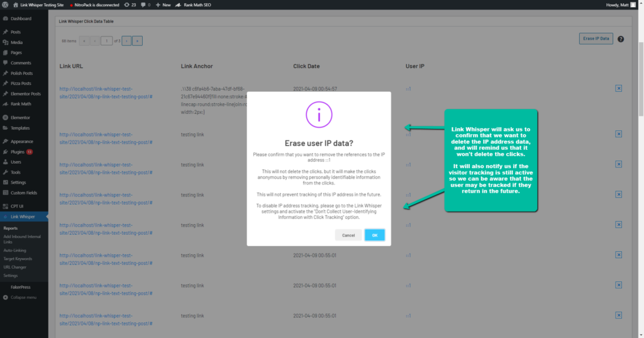
Task: Click user IP ::1 in first row
Action: [x=408, y=89]
